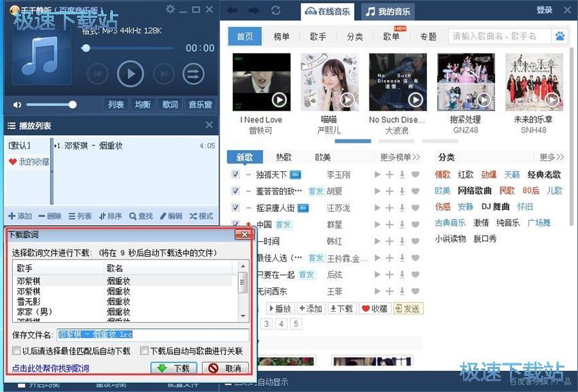578x392 pixels.
Task: Click the 收藏 favorite button below the song list
Action: point(375,308)
